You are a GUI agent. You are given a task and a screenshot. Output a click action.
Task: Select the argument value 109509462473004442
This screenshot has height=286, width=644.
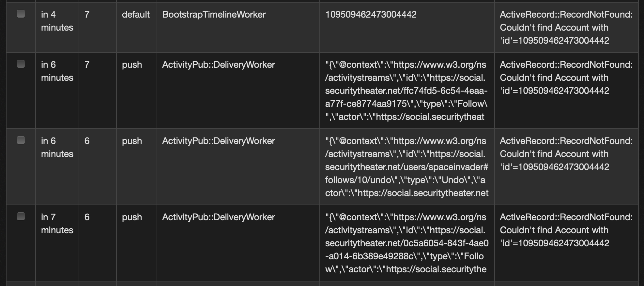(371, 14)
